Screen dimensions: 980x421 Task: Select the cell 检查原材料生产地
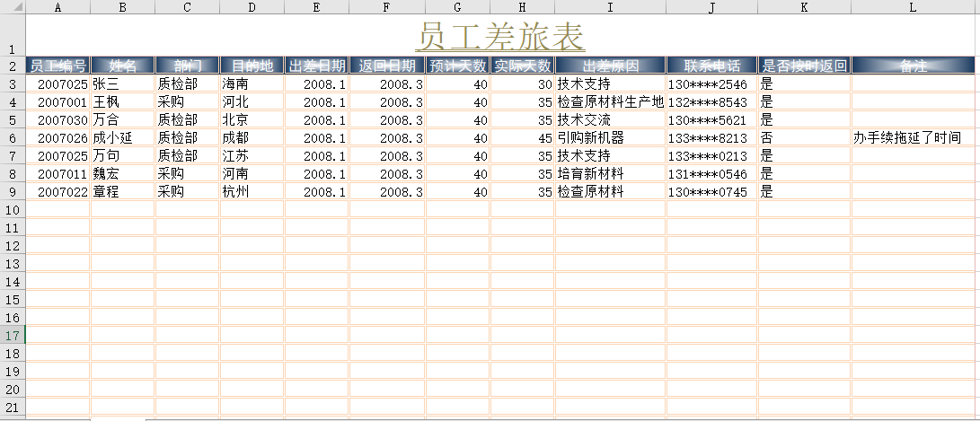pos(610,101)
